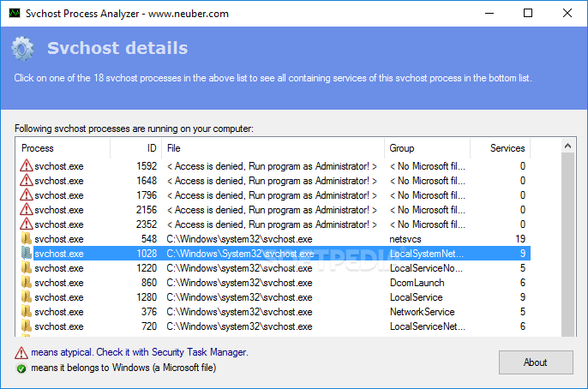Open the About button
This screenshot has width=588, height=389.
point(536,362)
